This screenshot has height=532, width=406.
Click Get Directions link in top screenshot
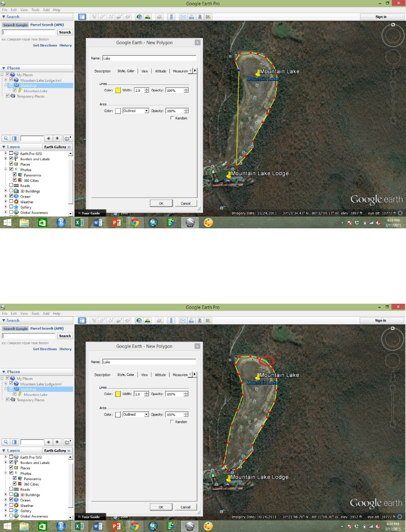coord(45,46)
